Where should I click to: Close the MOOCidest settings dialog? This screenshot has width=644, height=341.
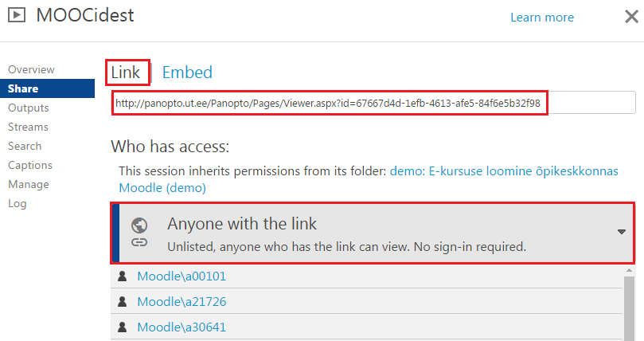[629, 17]
